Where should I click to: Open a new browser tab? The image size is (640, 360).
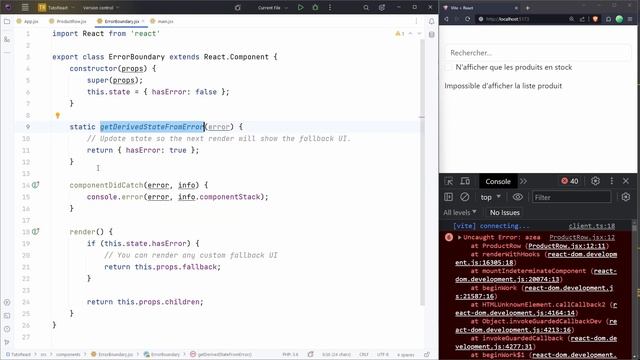pyautogui.click(x=527, y=8)
